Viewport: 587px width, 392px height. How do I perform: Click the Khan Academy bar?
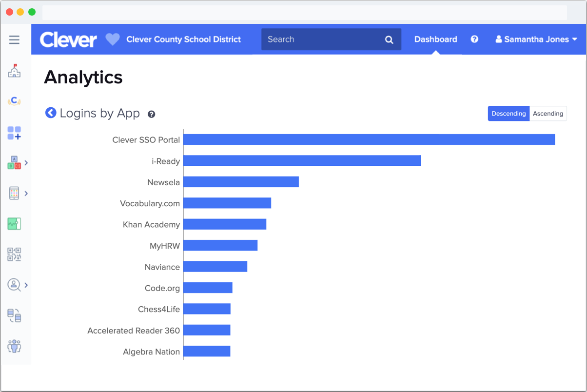pos(225,224)
